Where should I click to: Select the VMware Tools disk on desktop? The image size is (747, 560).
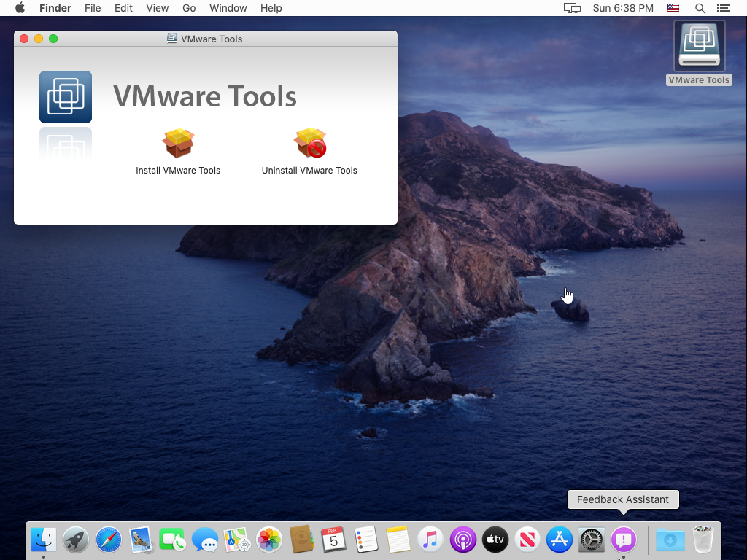point(699,47)
